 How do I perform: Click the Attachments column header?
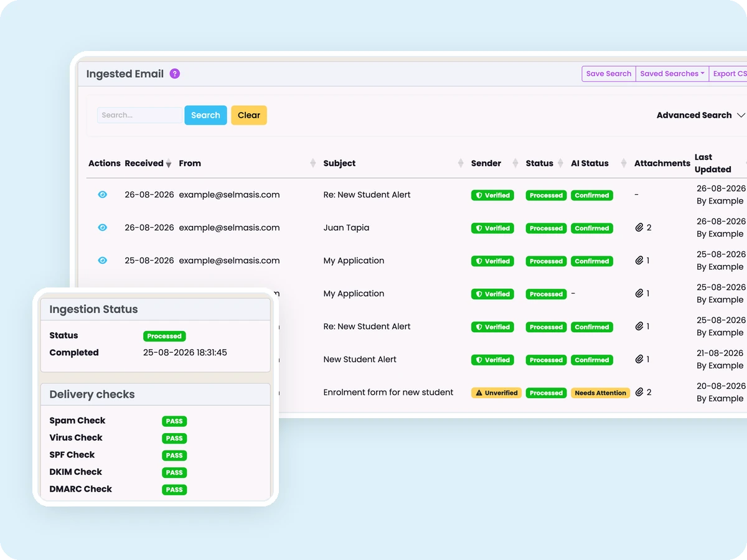[662, 163]
